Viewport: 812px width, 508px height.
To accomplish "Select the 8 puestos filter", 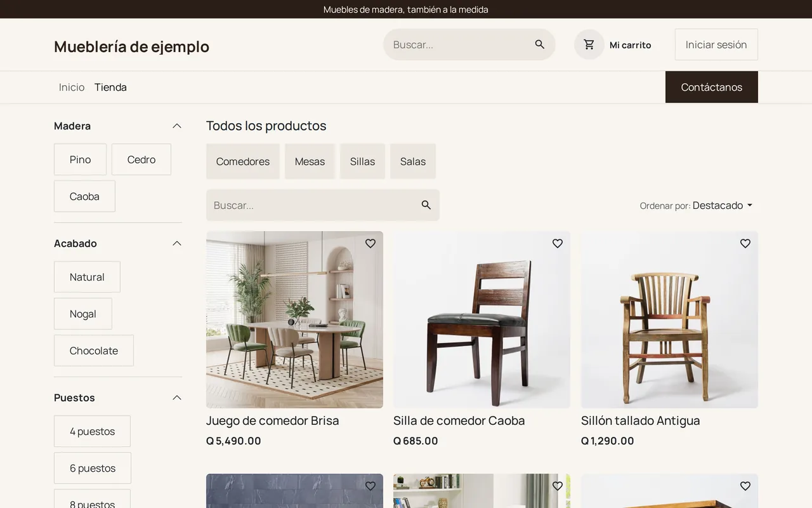I will (x=92, y=499).
